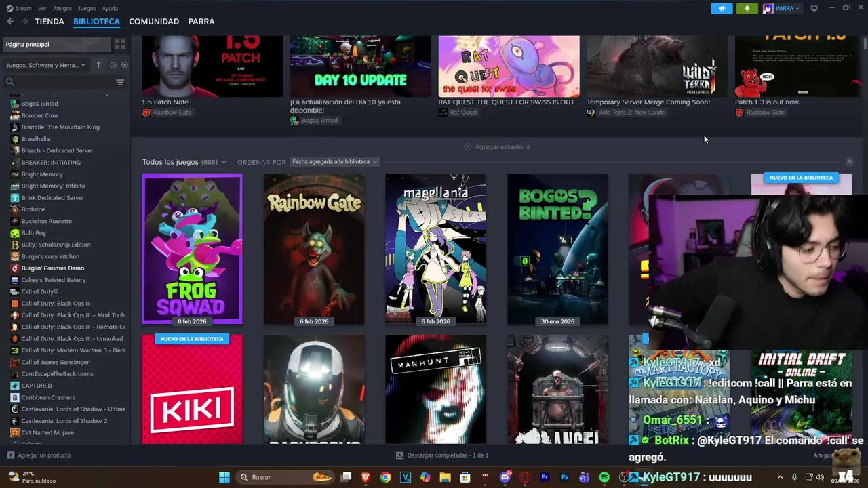This screenshot has height=488, width=868.
Task: Open the Frog Sqwad game cover
Action: coord(192,249)
